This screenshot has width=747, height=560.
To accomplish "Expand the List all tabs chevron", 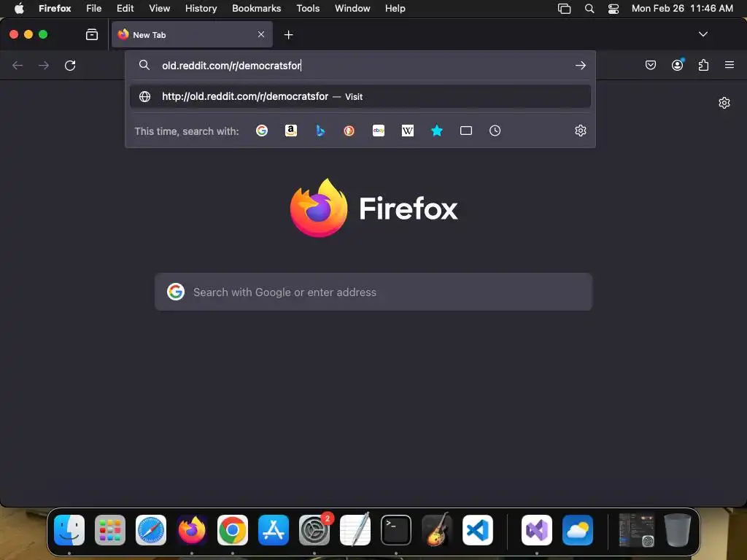I will 703,34.
